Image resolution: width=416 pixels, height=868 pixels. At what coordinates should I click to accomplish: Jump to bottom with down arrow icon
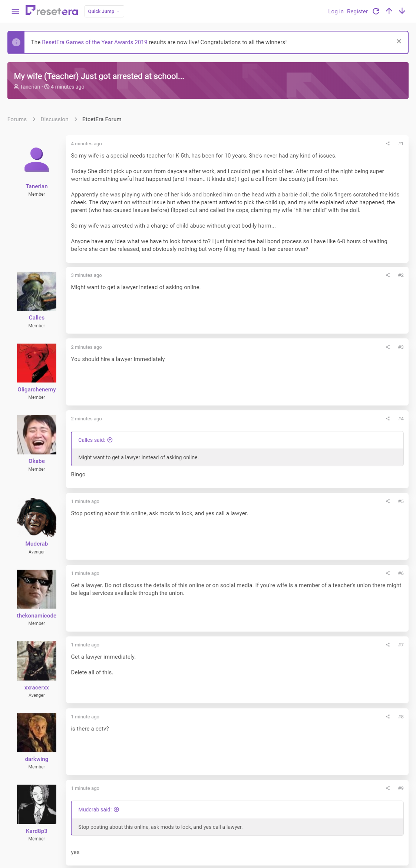(x=402, y=11)
